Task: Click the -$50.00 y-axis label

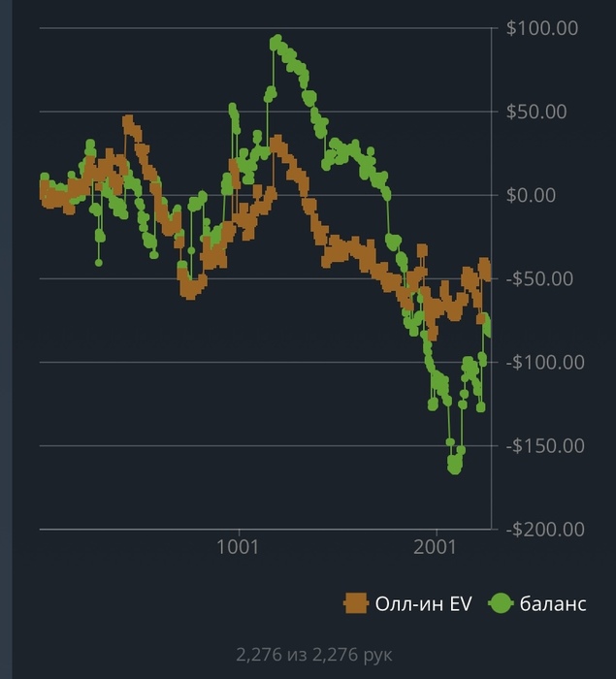Action: pos(539,278)
